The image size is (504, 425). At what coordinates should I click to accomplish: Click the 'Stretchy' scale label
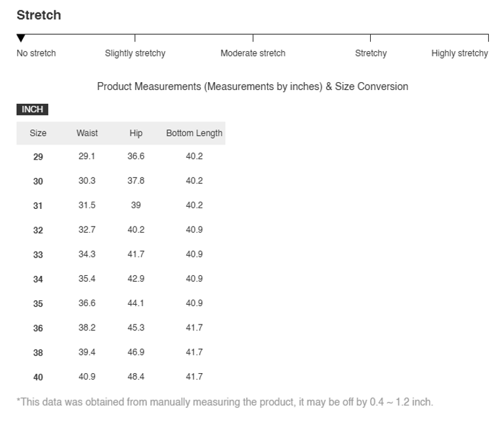[371, 53]
